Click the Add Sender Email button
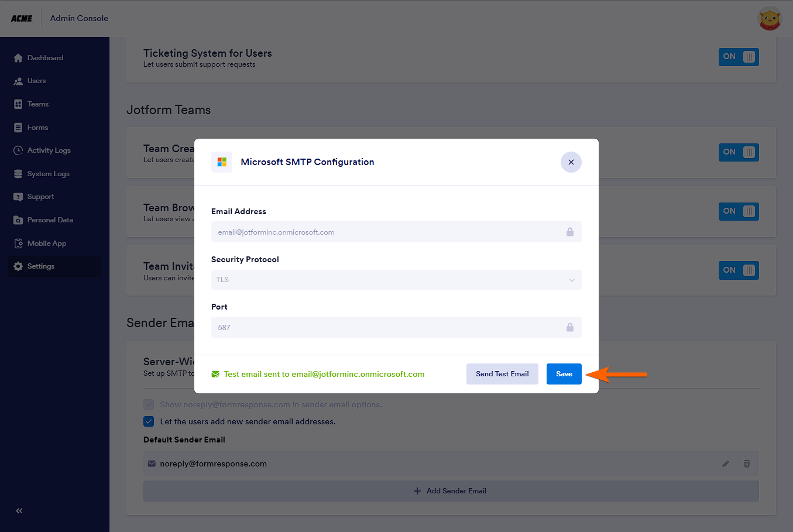Image resolution: width=793 pixels, height=532 pixels. pos(451,491)
